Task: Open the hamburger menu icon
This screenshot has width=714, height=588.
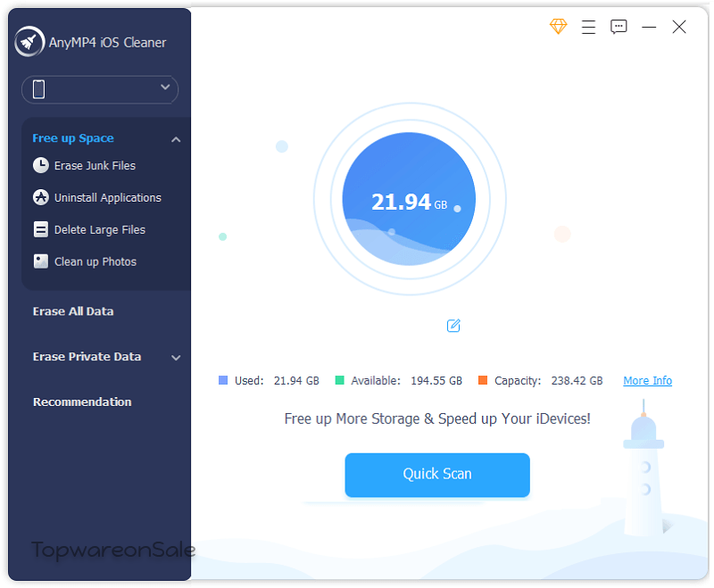Action: [588, 27]
